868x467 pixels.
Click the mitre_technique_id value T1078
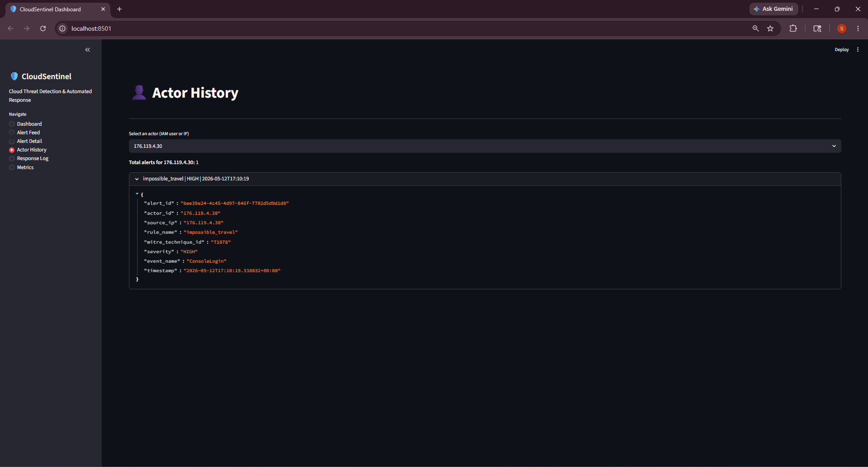pyautogui.click(x=221, y=242)
